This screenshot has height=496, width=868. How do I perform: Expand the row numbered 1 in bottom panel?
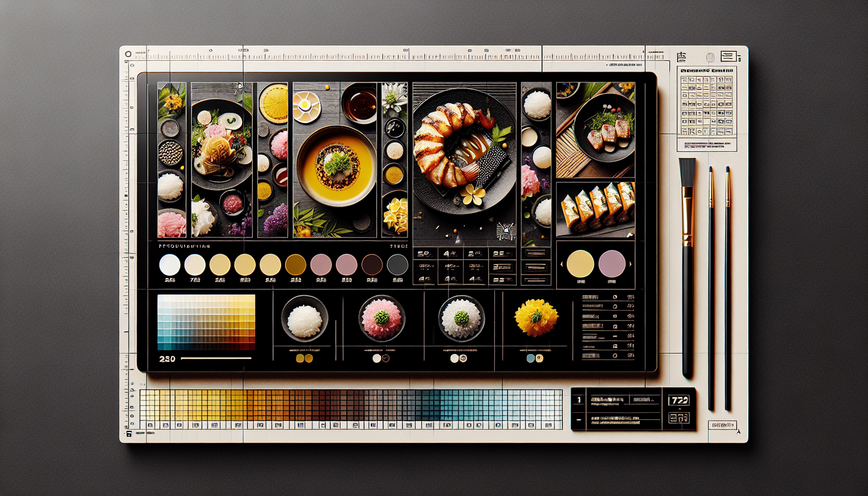[x=578, y=400]
